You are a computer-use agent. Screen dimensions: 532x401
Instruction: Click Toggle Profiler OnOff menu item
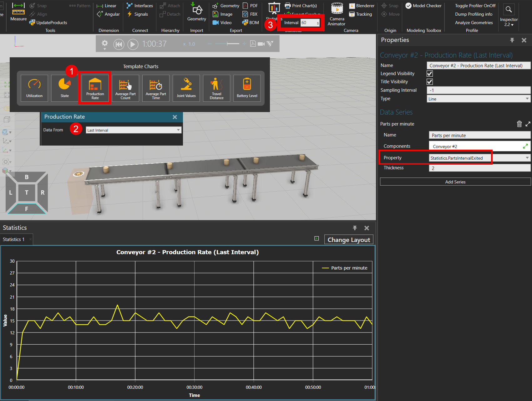point(475,6)
